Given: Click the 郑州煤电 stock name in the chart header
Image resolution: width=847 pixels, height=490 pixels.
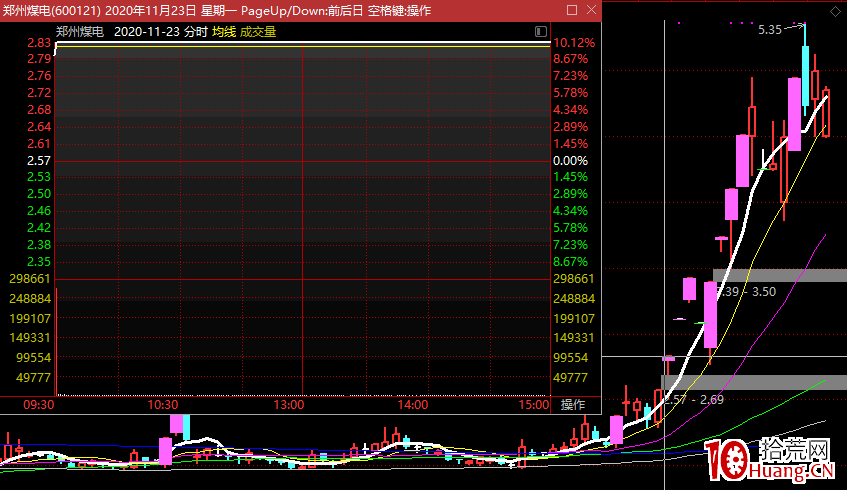Looking at the screenshot, I should tap(80, 32).
